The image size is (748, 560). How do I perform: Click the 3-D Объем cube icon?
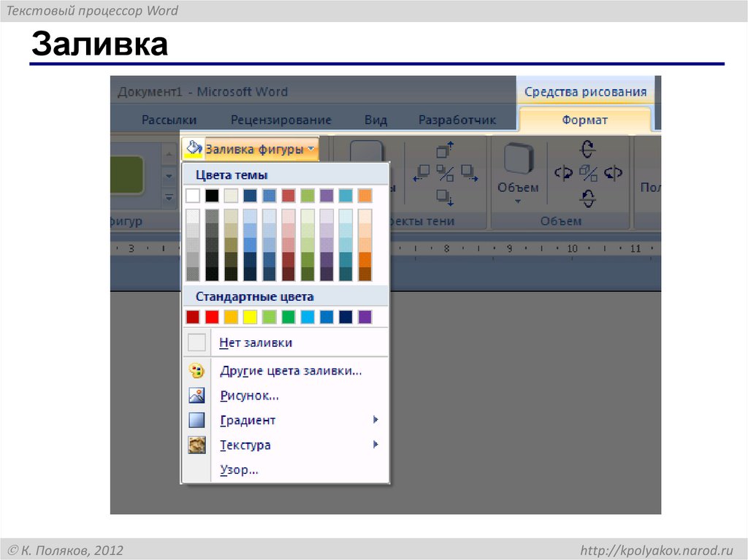pyautogui.click(x=519, y=158)
